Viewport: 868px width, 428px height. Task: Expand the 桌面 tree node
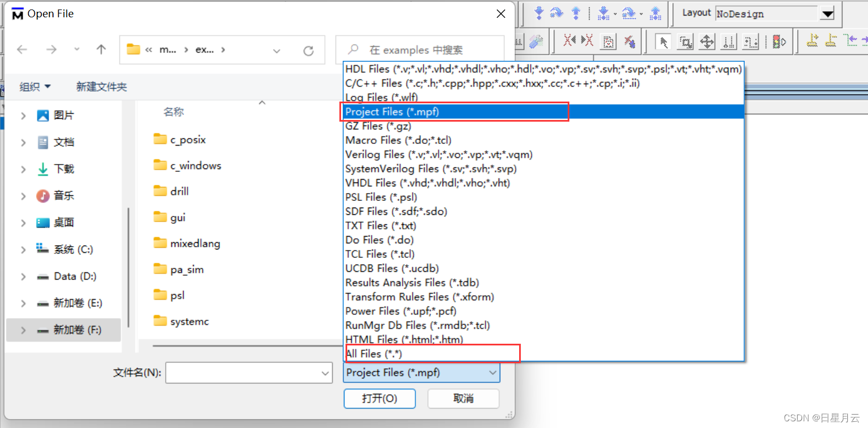(23, 223)
